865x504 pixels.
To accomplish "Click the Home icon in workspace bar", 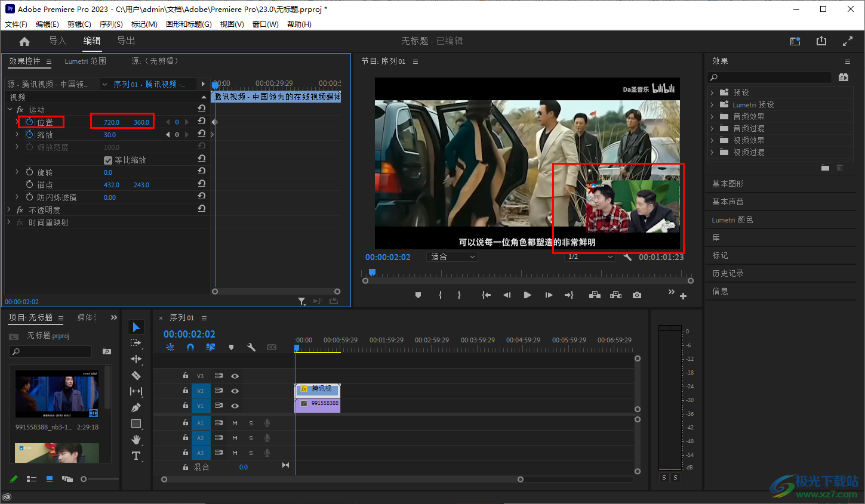I will pos(24,41).
